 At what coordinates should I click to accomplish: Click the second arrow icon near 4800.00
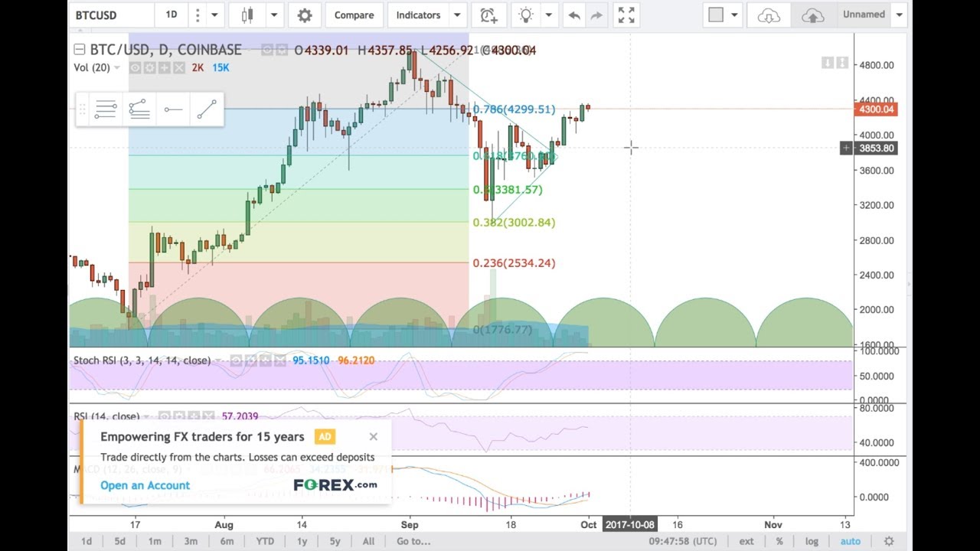tap(842, 63)
